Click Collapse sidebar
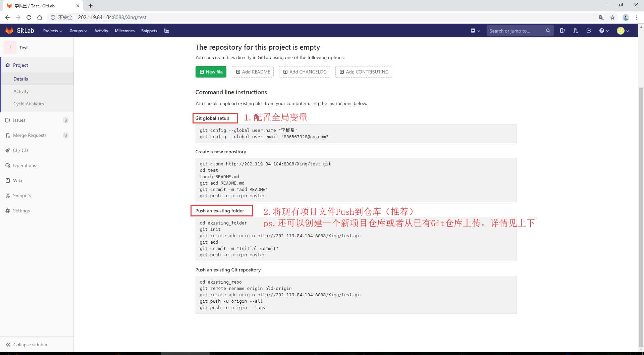 coord(37,345)
